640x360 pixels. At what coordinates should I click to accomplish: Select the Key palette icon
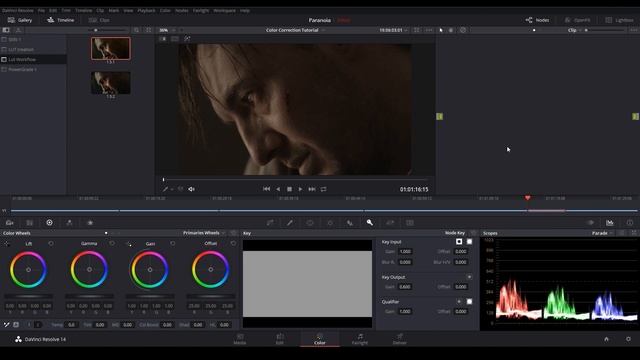pyautogui.click(x=369, y=222)
